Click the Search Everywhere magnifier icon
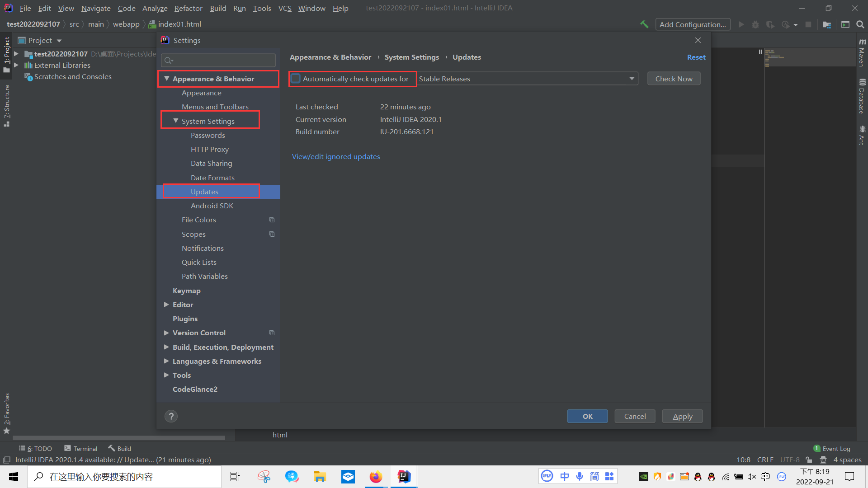Image resolution: width=868 pixels, height=488 pixels. 860,24
